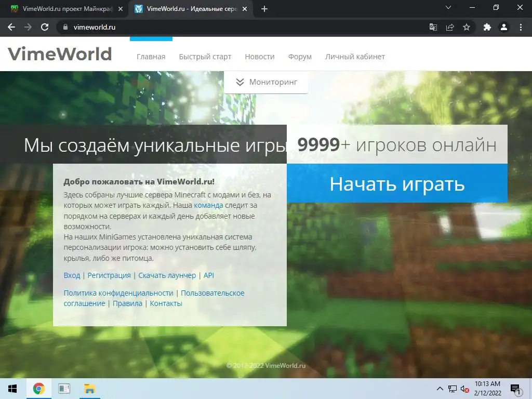
Task: Click the Вход link
Action: 72,275
